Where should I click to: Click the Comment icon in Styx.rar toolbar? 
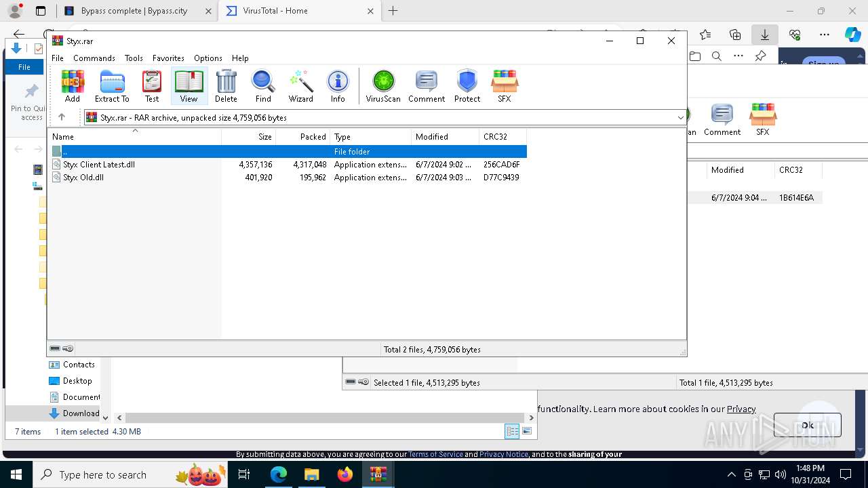(427, 86)
